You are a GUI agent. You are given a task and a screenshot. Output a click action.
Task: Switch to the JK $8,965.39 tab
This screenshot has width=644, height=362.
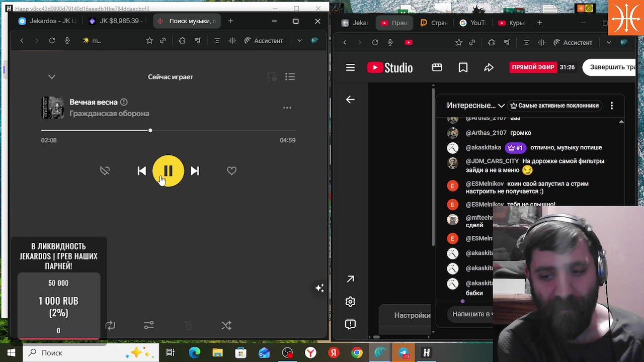tap(117, 21)
